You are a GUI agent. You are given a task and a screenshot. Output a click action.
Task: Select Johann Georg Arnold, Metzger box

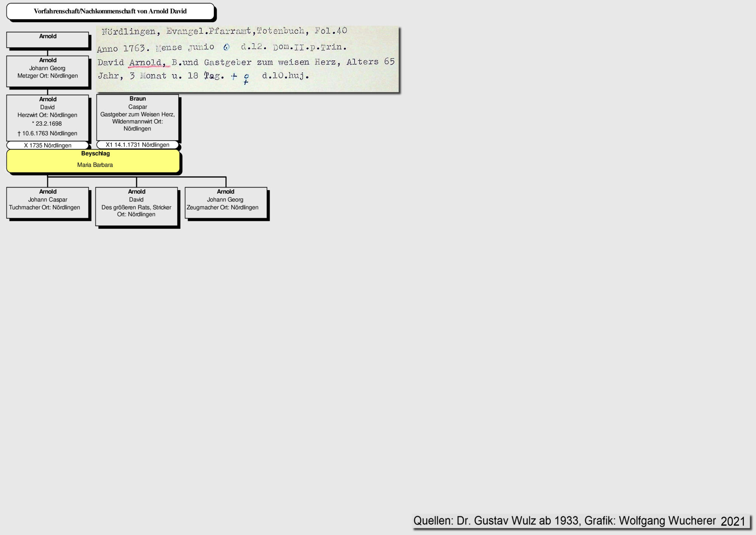point(48,71)
